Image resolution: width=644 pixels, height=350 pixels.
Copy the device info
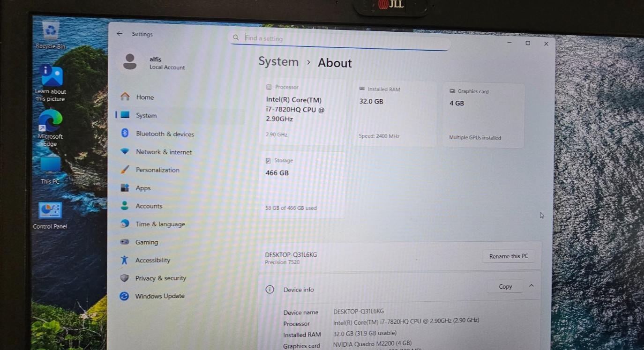coord(505,286)
